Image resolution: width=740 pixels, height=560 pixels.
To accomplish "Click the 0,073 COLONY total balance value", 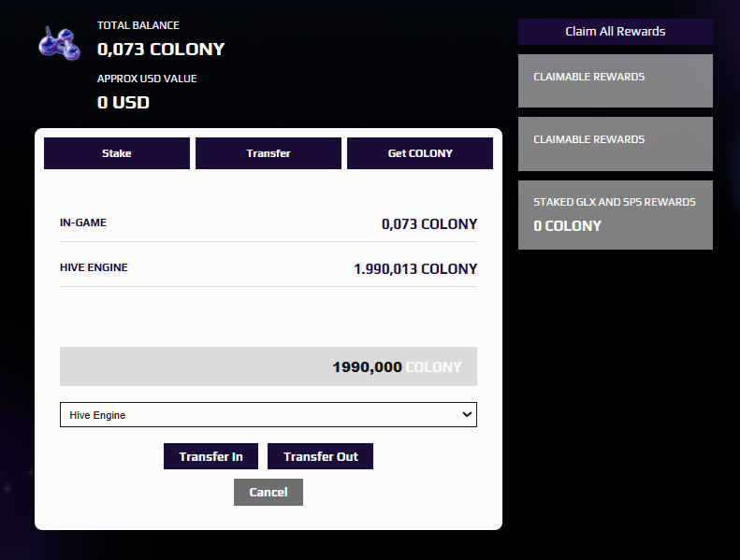I will tap(161, 50).
